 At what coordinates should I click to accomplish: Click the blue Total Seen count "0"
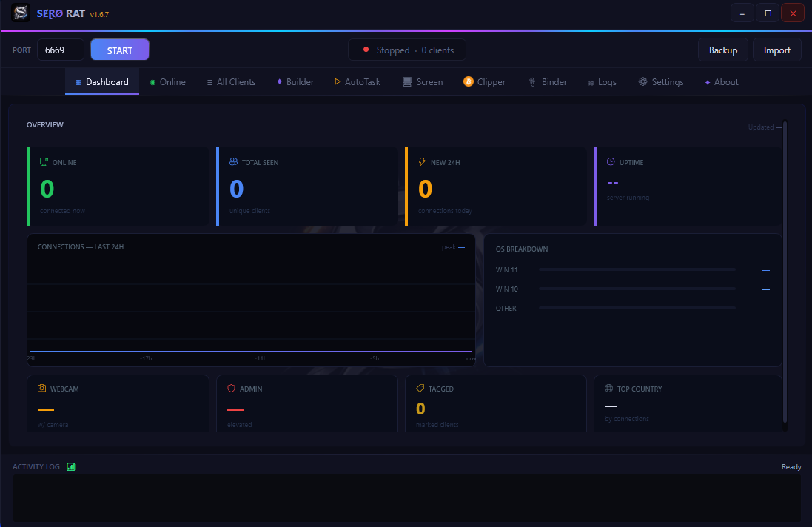point(237,189)
